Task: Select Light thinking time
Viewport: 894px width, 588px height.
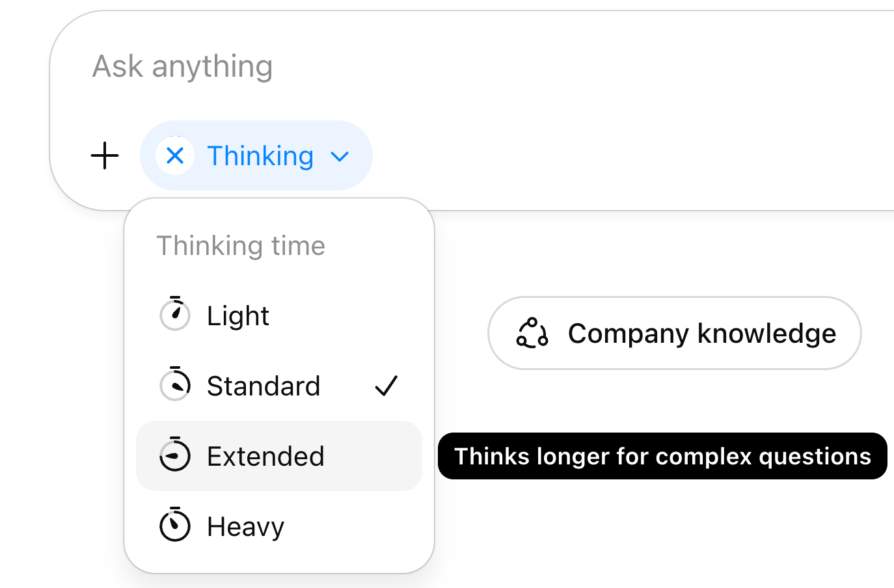Action: coord(238,316)
